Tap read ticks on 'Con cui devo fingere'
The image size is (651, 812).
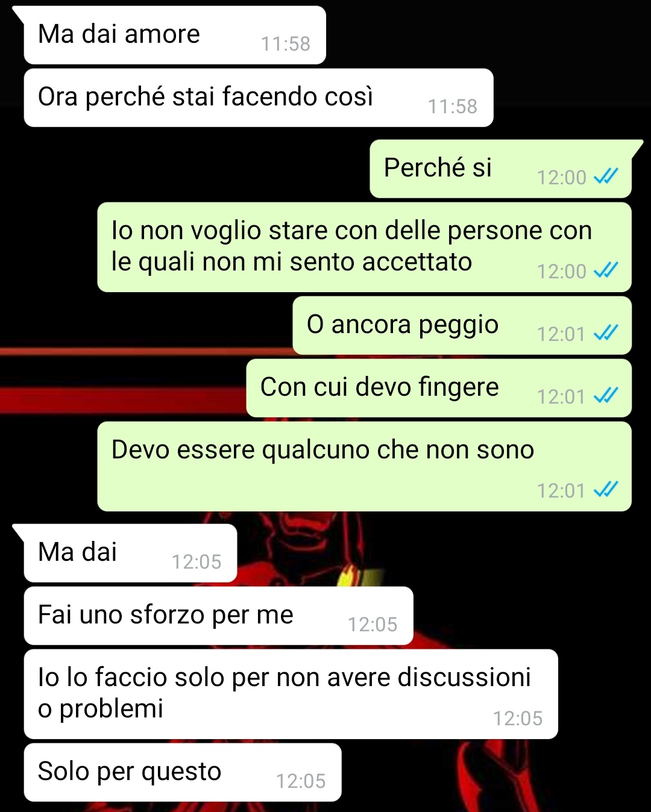tap(606, 396)
